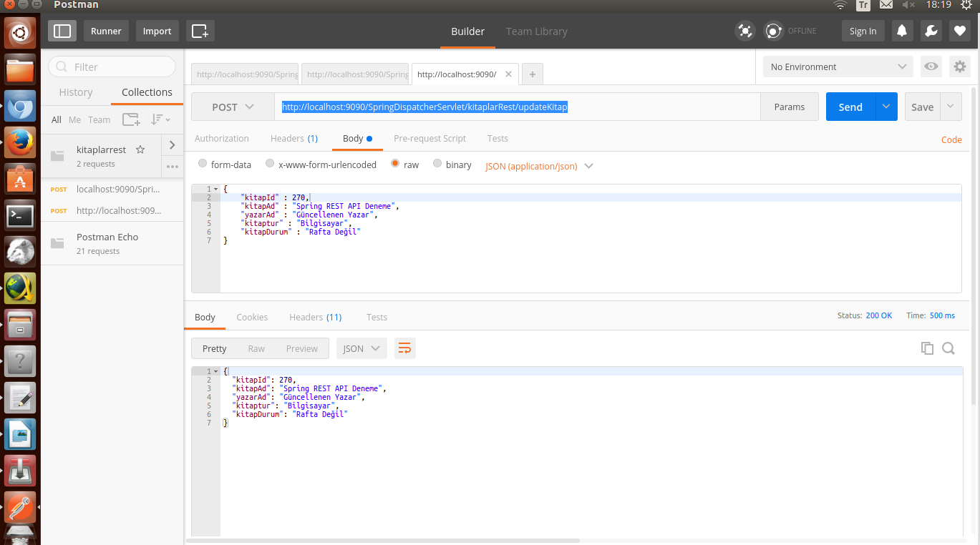Open request Headers (1) tab
This screenshot has width=980, height=545.
coord(294,139)
